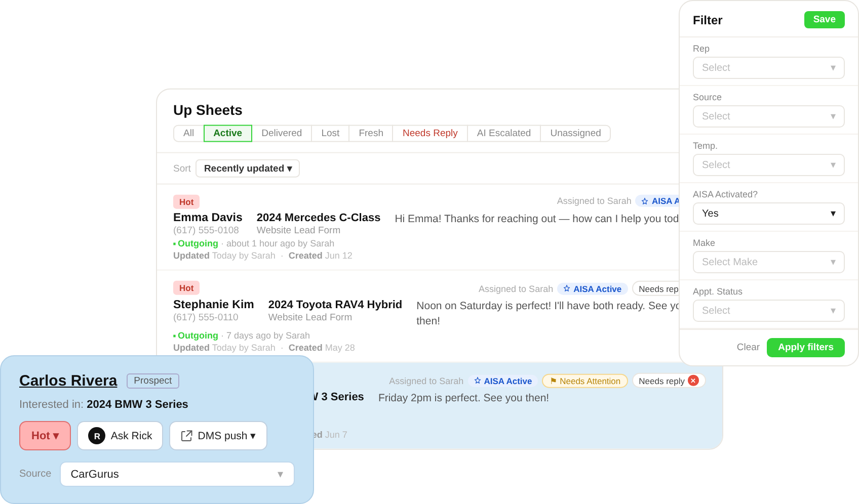
Task: Switch to the Needs Reply tab
Action: [430, 133]
